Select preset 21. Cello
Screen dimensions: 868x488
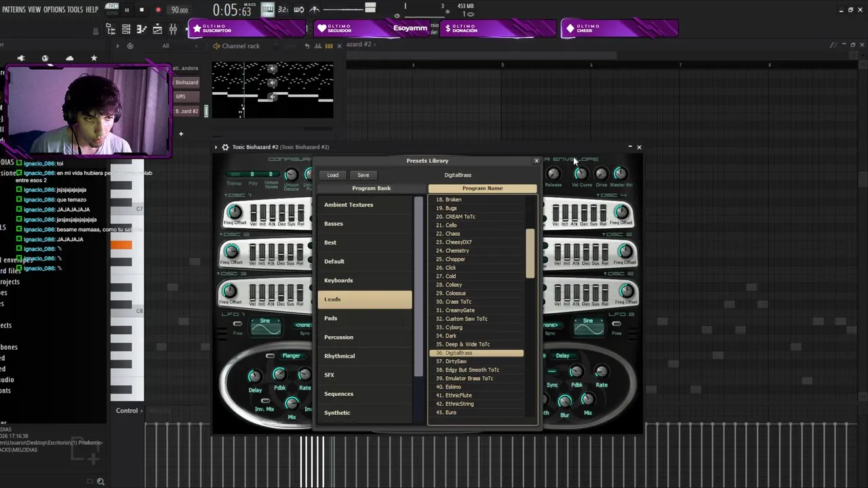pos(476,225)
